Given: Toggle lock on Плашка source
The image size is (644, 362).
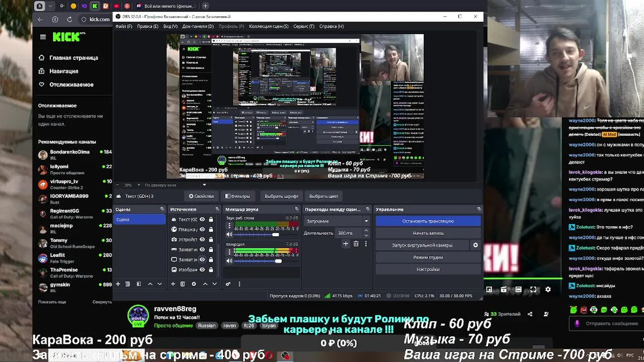Looking at the screenshot, I should click(x=211, y=229).
